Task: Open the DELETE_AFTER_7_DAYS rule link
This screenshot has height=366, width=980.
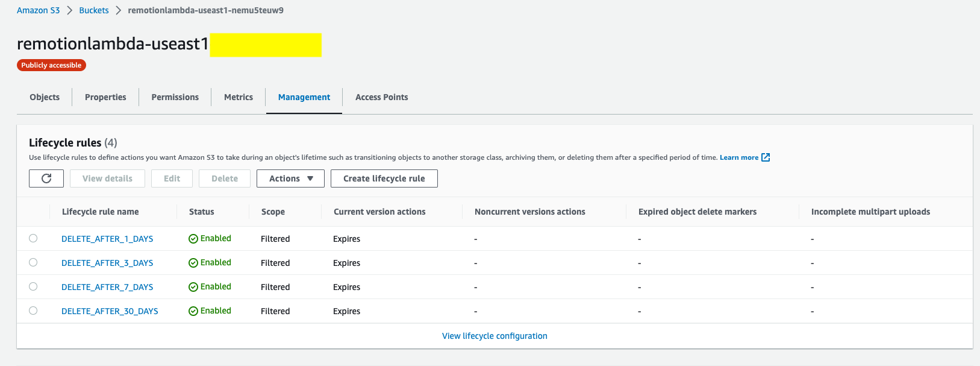Action: (x=107, y=287)
